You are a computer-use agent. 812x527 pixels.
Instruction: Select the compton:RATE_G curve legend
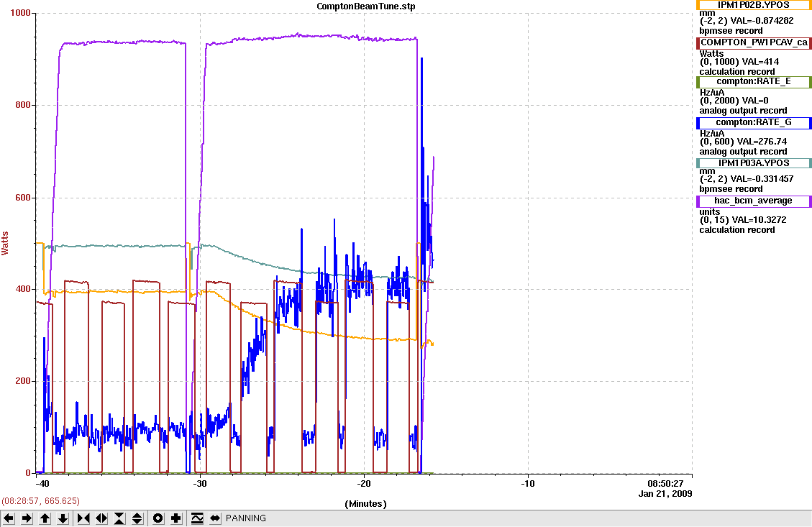click(754, 123)
